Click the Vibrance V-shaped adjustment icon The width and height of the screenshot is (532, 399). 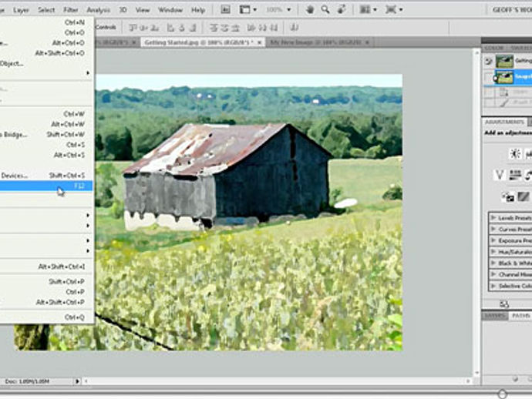[x=499, y=176]
